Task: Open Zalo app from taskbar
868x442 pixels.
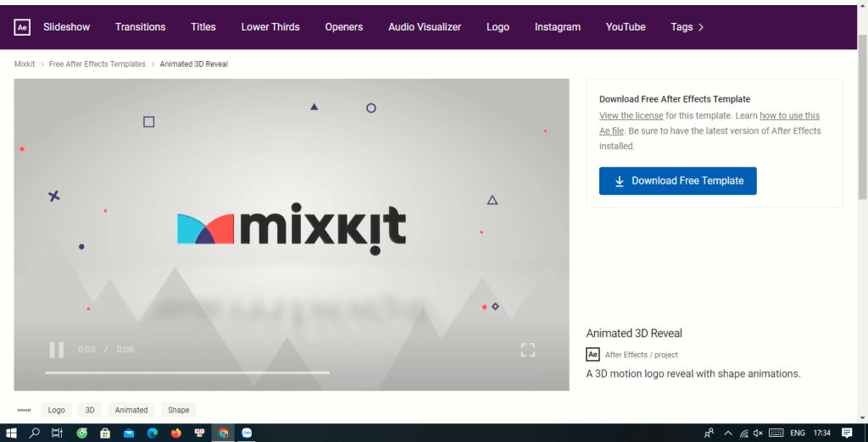Action: tap(247, 434)
